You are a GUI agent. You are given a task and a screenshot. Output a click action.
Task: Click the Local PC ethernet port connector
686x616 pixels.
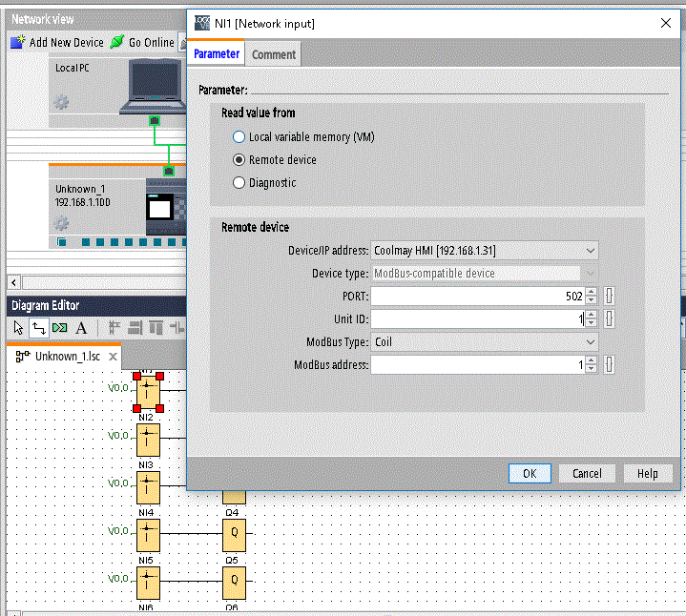(155, 120)
